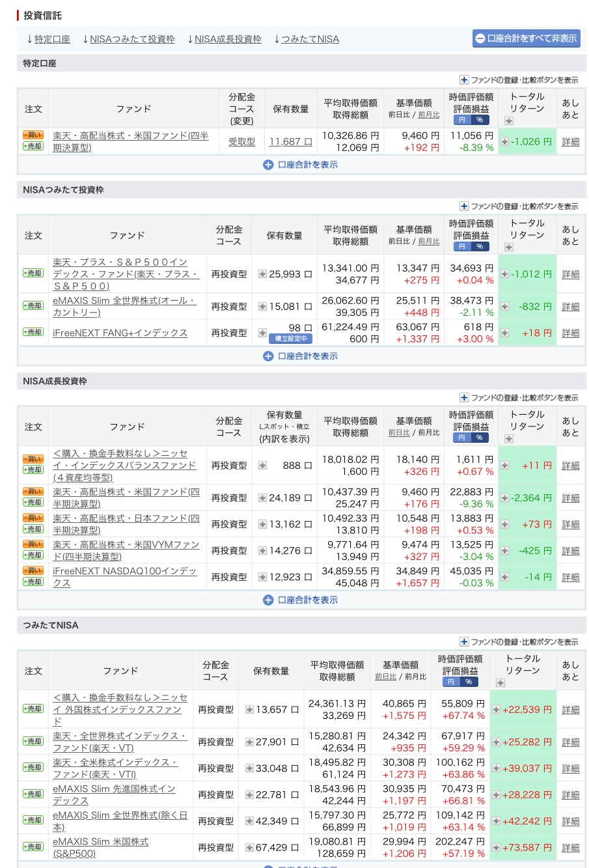Click (内訳を表示) in NISA成長投資枠 header
The image size is (589, 868).
click(x=284, y=439)
